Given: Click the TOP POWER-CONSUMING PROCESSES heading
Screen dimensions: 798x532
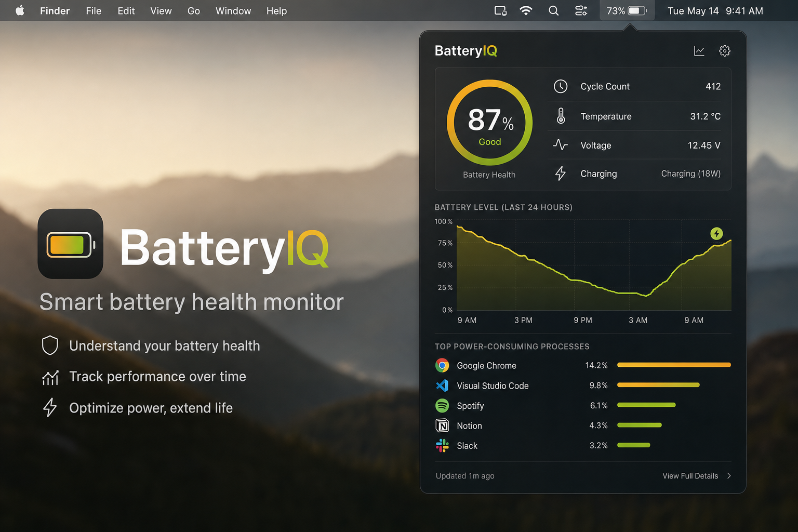Looking at the screenshot, I should (512, 347).
